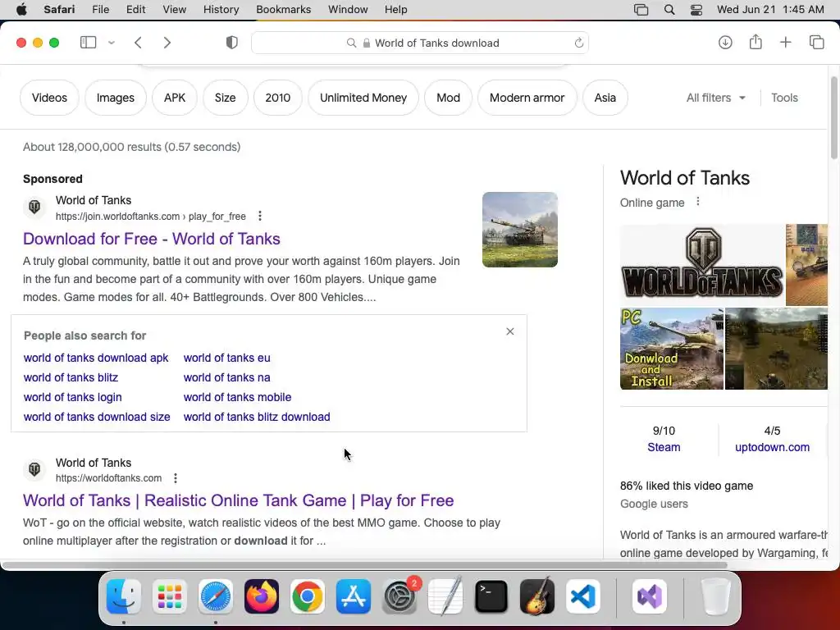The image size is (840, 630).
Task: Open the privacy shield report icon
Action: 232,43
